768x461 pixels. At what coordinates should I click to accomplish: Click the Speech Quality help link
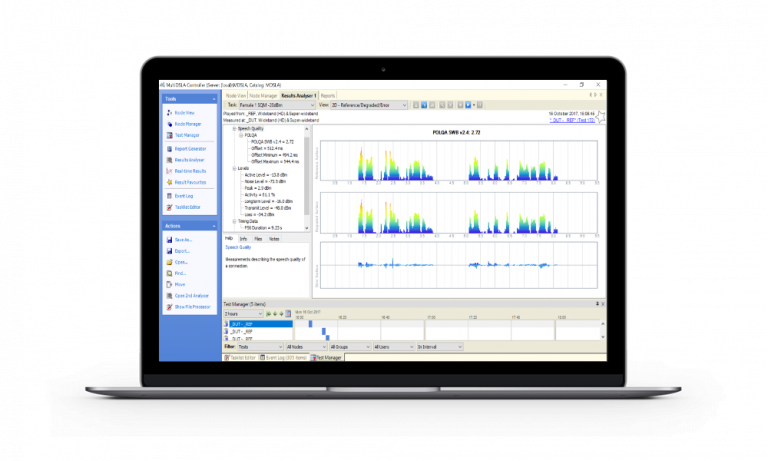(238, 247)
